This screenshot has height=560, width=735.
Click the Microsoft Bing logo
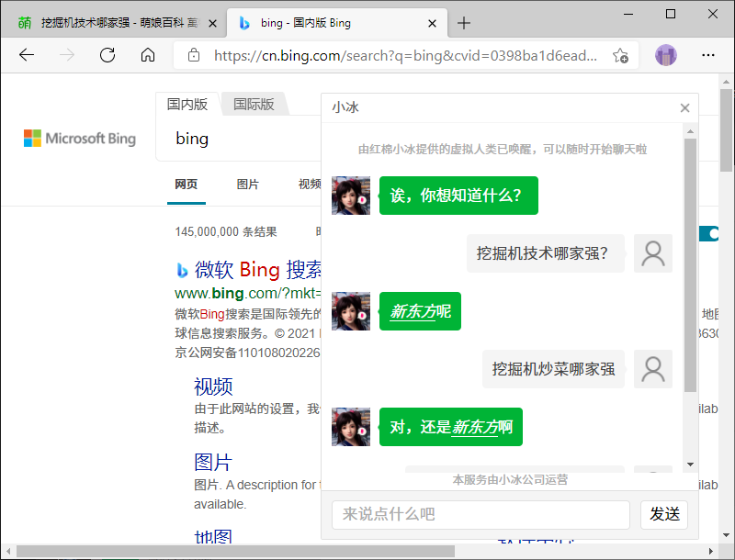[80, 139]
